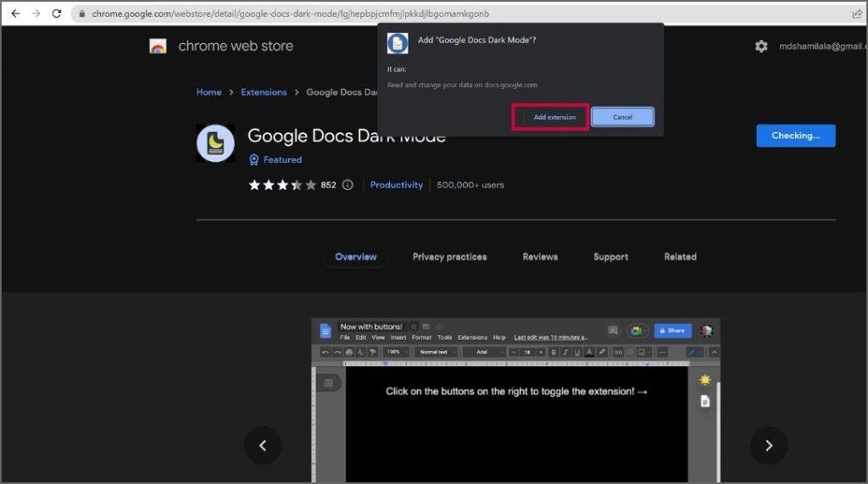Go back with the browser back arrow
Screen dimensions: 868x484
coord(15,14)
